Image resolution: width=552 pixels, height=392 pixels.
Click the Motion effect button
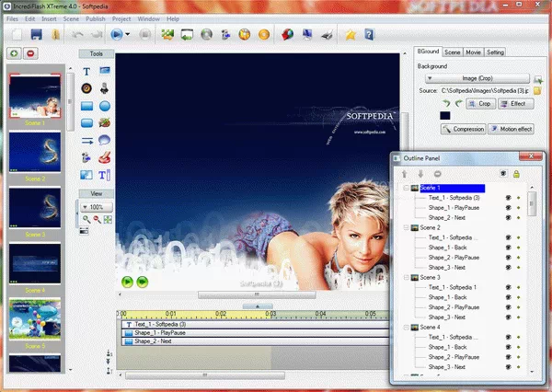pyautogui.click(x=511, y=129)
